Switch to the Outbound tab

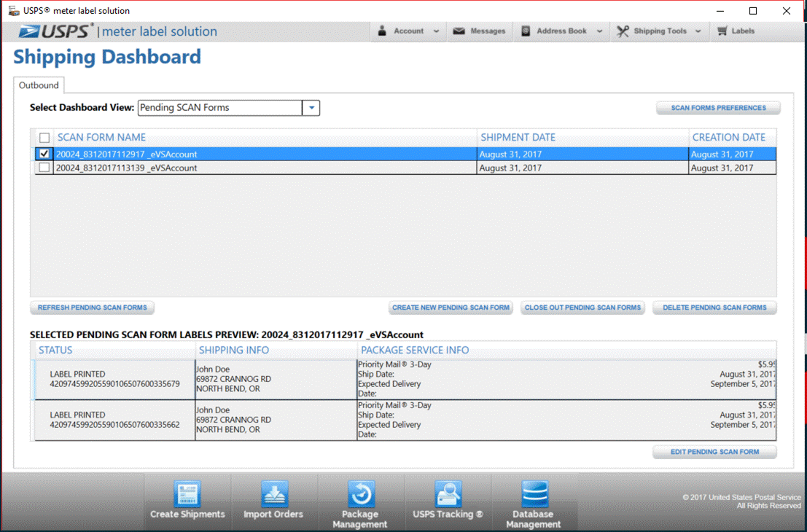(39, 85)
